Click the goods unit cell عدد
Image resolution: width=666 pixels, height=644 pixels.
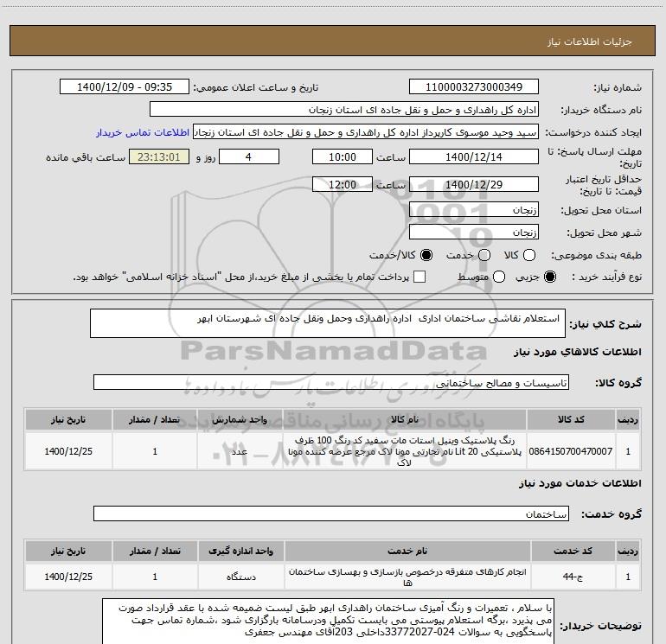pyautogui.click(x=240, y=451)
